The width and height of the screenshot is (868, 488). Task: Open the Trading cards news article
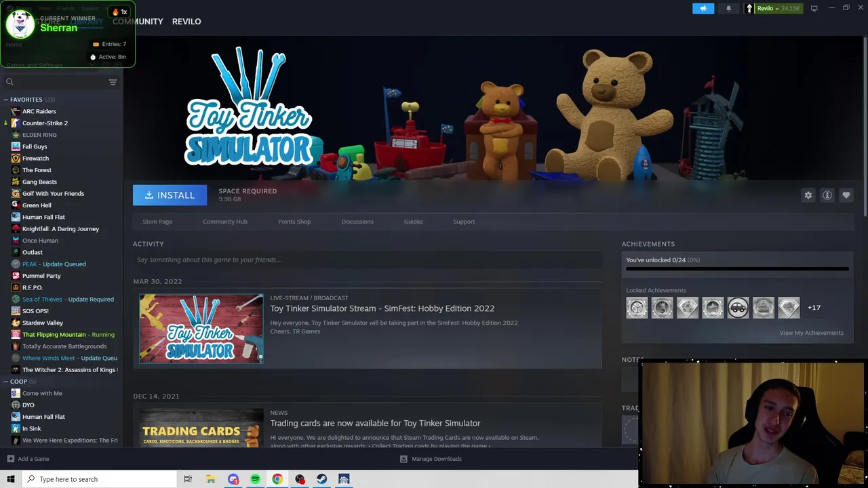(x=375, y=423)
